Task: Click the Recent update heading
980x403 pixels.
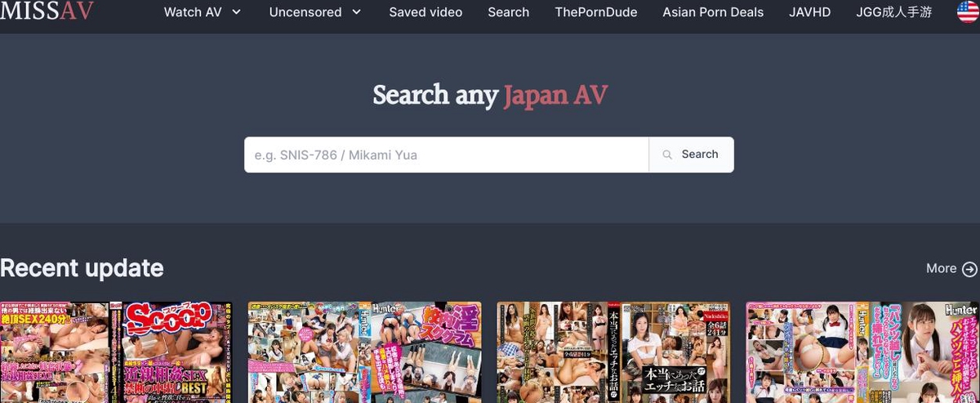Action: [82, 268]
